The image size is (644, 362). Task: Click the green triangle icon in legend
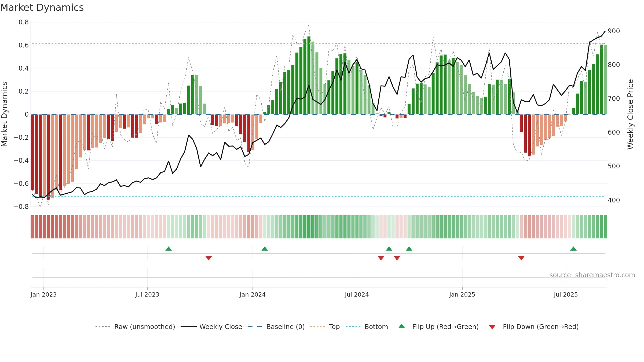(402, 326)
